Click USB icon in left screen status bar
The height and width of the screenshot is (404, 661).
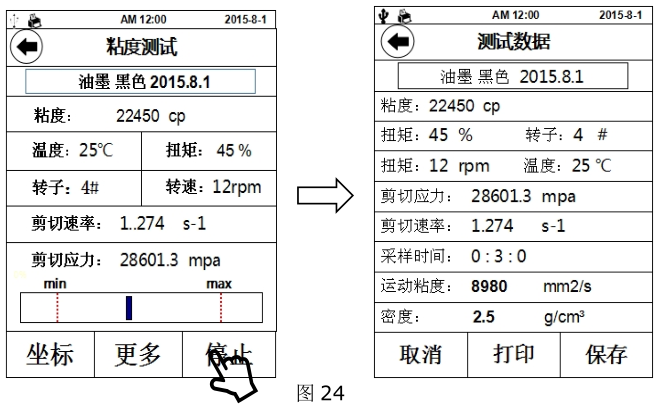tap(17, 18)
